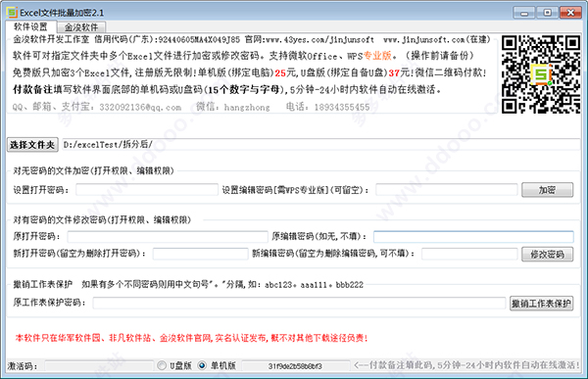Click the red warning notice text at the bottom
The height and width of the screenshot is (379, 588).
(x=192, y=338)
